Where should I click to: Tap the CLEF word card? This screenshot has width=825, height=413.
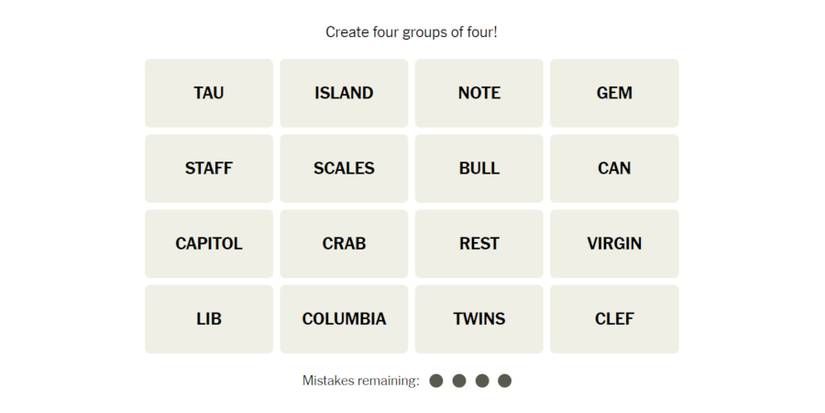pos(614,319)
